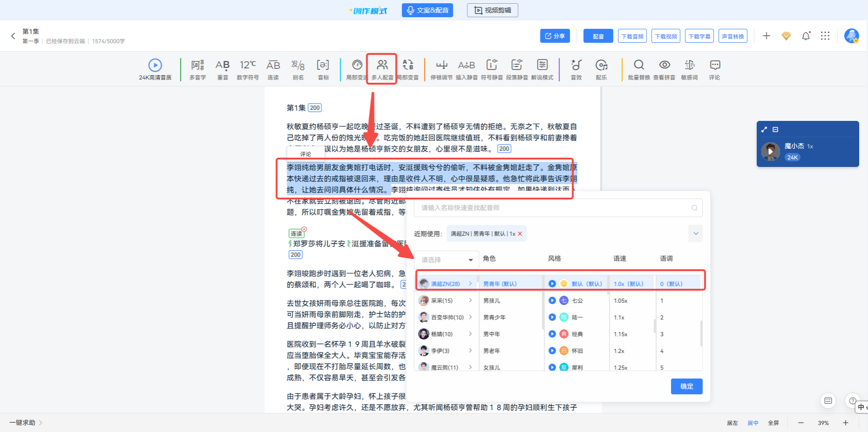Remove the recent 满超ZN voice tag
The height and width of the screenshot is (432, 868).
[x=520, y=234]
